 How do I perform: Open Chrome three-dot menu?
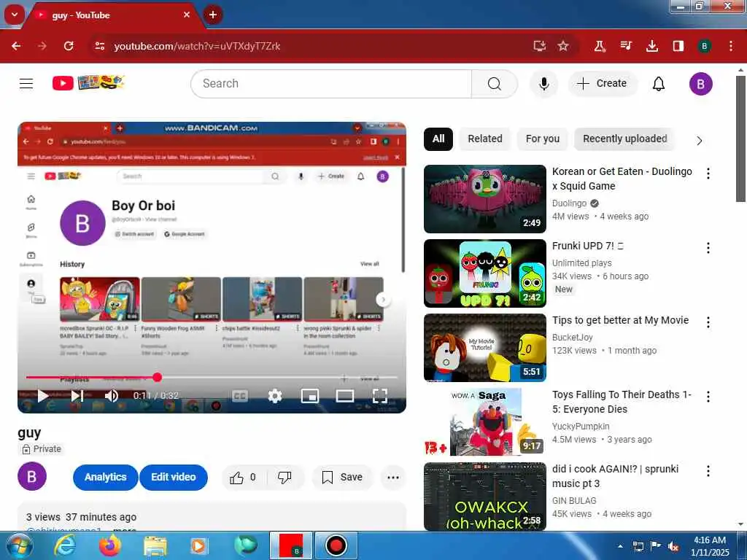point(731,46)
